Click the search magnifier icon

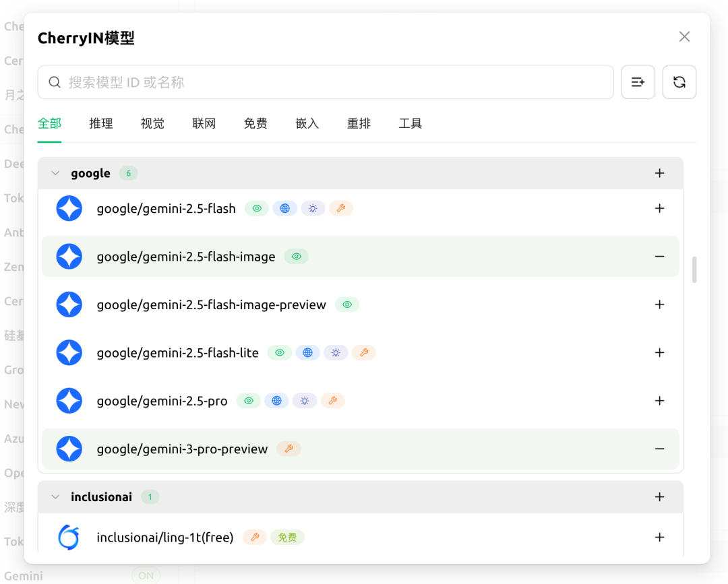tap(55, 82)
